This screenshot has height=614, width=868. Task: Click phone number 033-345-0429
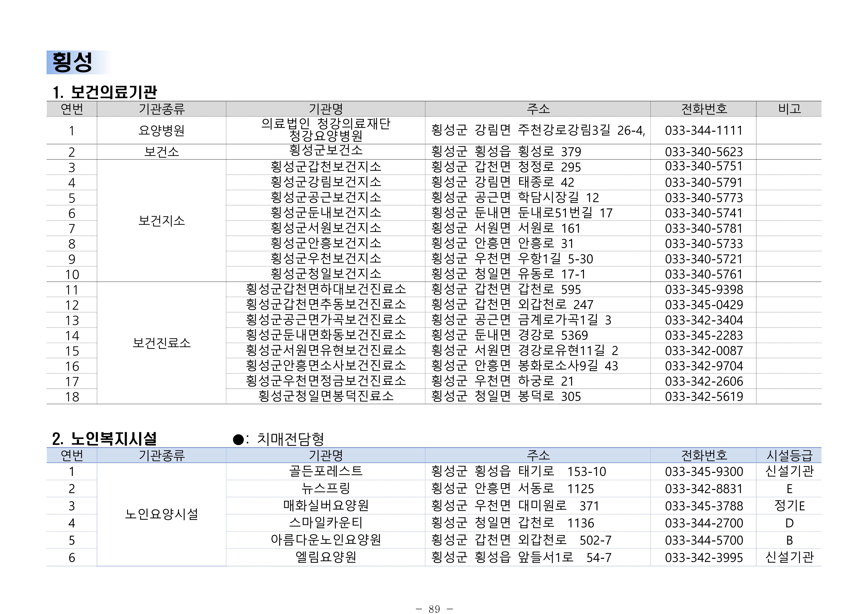point(704,305)
